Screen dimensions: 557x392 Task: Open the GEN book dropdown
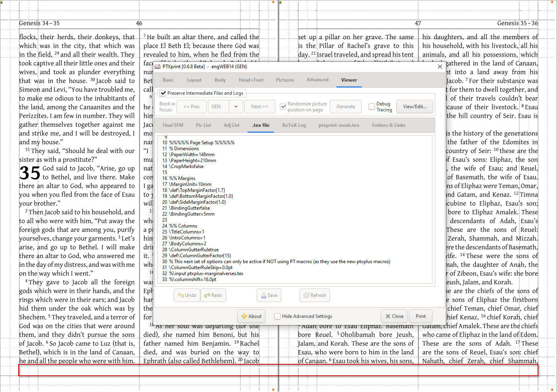[x=236, y=107]
